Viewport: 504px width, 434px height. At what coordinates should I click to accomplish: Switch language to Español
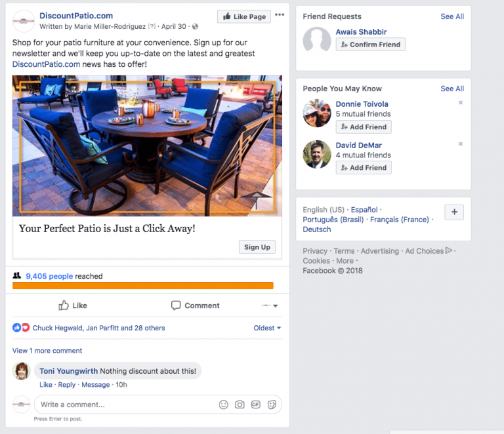364,210
